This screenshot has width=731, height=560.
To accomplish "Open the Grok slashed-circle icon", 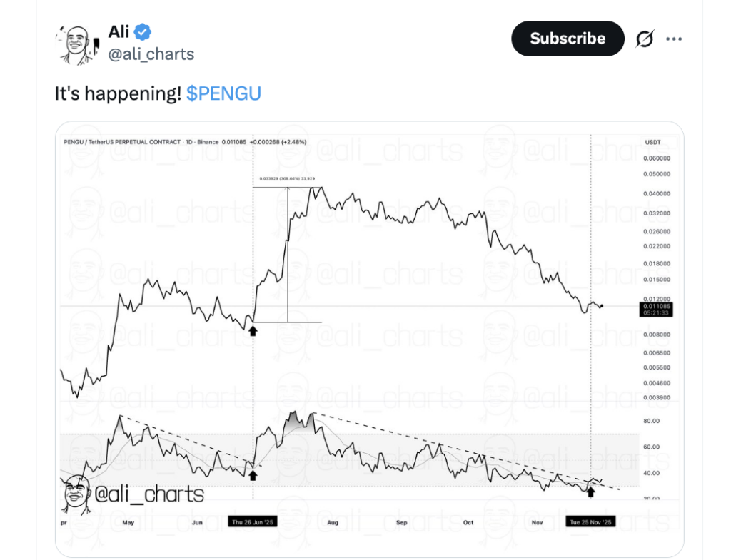I will [x=644, y=39].
